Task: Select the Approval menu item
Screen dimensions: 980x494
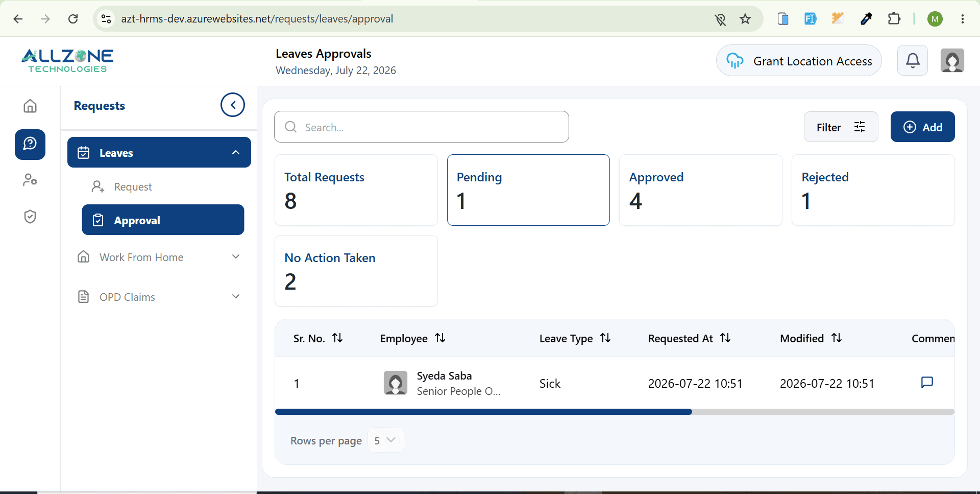Action: tap(163, 220)
